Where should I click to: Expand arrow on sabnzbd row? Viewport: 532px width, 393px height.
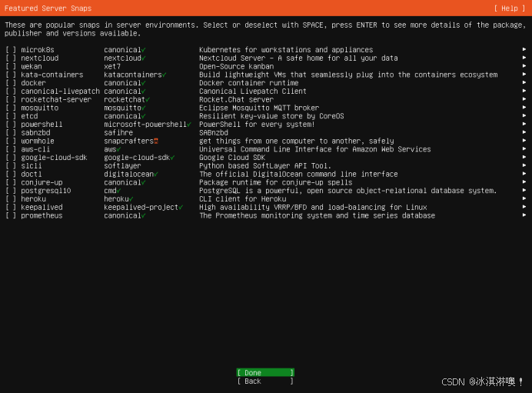[x=524, y=132]
